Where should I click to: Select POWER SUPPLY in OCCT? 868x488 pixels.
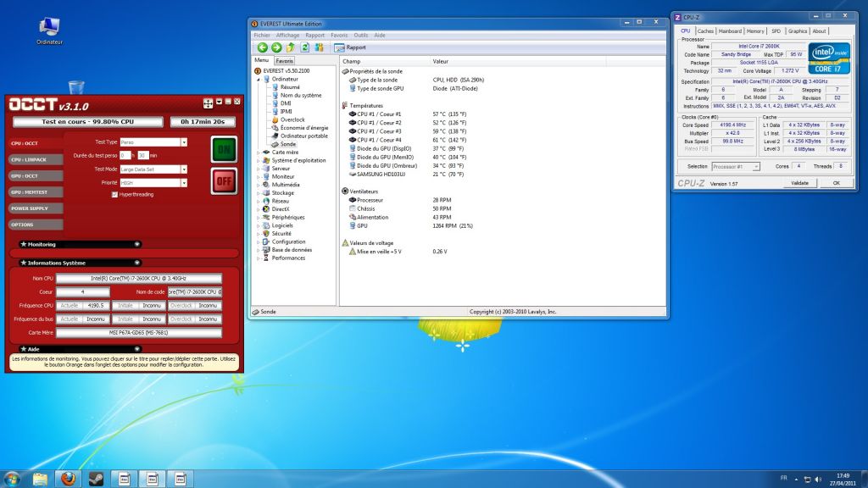[36, 208]
